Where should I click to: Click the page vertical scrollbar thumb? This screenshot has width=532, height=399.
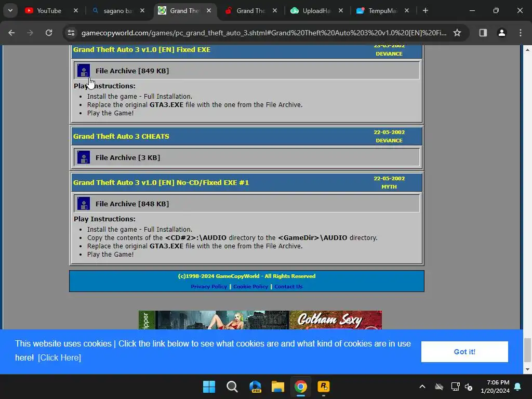point(527,350)
